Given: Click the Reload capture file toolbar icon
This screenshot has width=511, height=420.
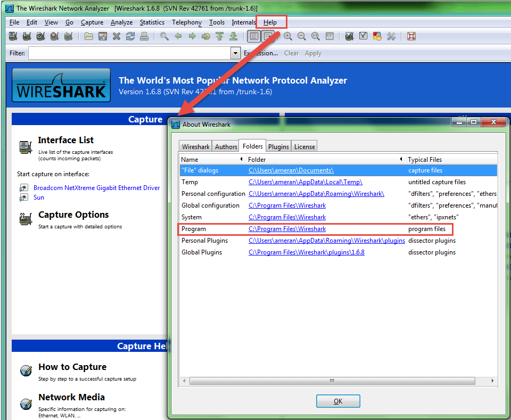Looking at the screenshot, I should [x=130, y=36].
